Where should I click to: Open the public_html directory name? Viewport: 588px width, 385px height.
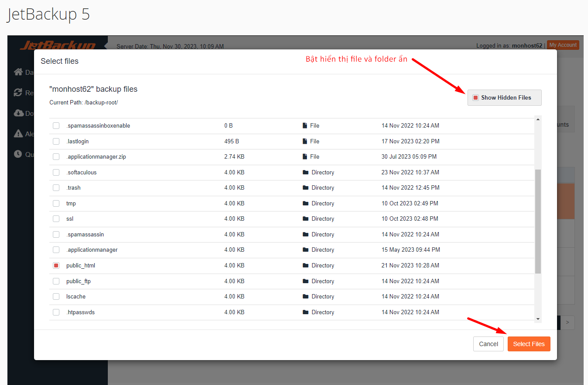(81, 265)
